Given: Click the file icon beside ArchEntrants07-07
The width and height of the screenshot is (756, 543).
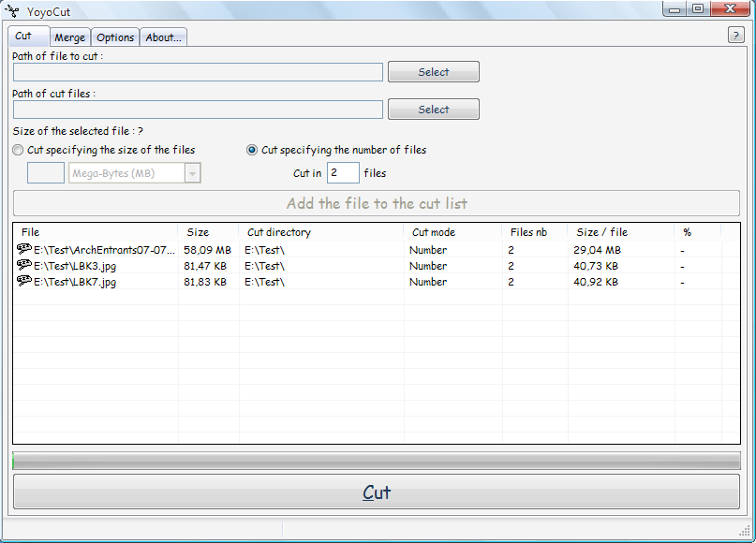Looking at the screenshot, I should (x=24, y=249).
